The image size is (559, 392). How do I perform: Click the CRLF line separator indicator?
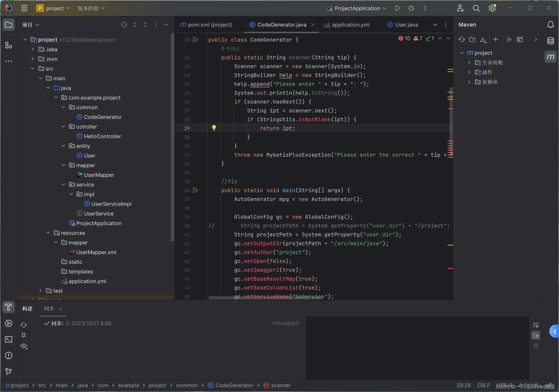pyautogui.click(x=483, y=385)
